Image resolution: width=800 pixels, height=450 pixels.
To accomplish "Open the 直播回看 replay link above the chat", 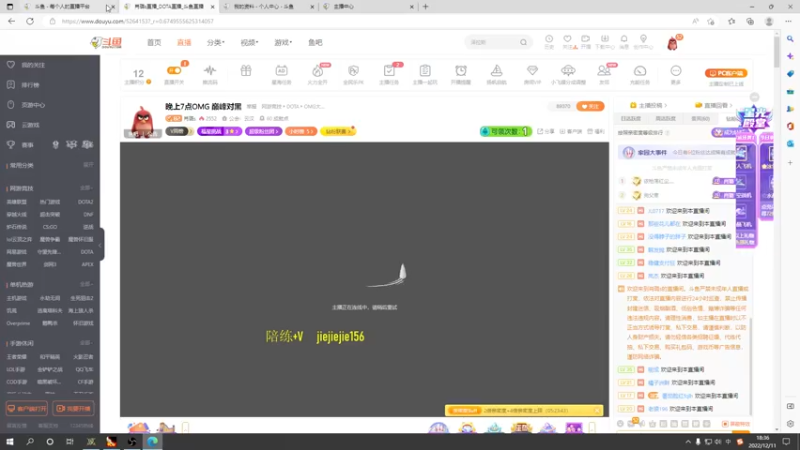I will click(714, 106).
